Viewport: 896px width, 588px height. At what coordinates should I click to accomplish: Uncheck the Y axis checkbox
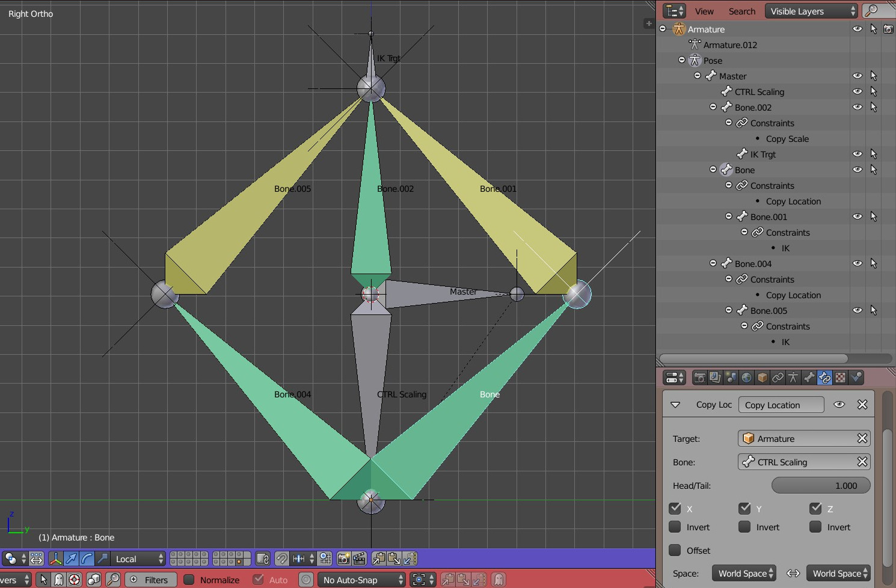pyautogui.click(x=745, y=509)
